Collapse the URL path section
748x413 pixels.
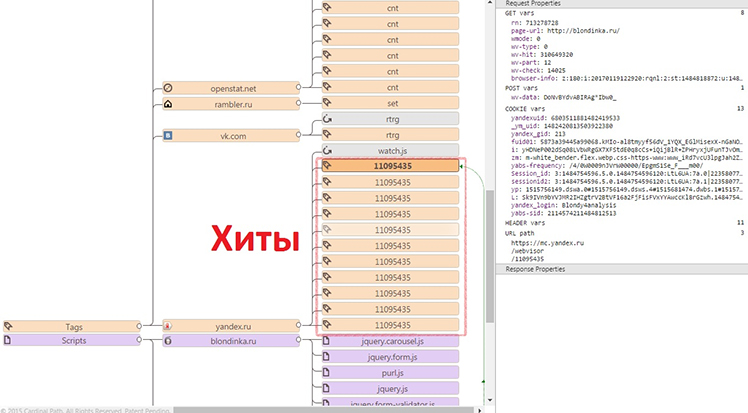pos(519,234)
